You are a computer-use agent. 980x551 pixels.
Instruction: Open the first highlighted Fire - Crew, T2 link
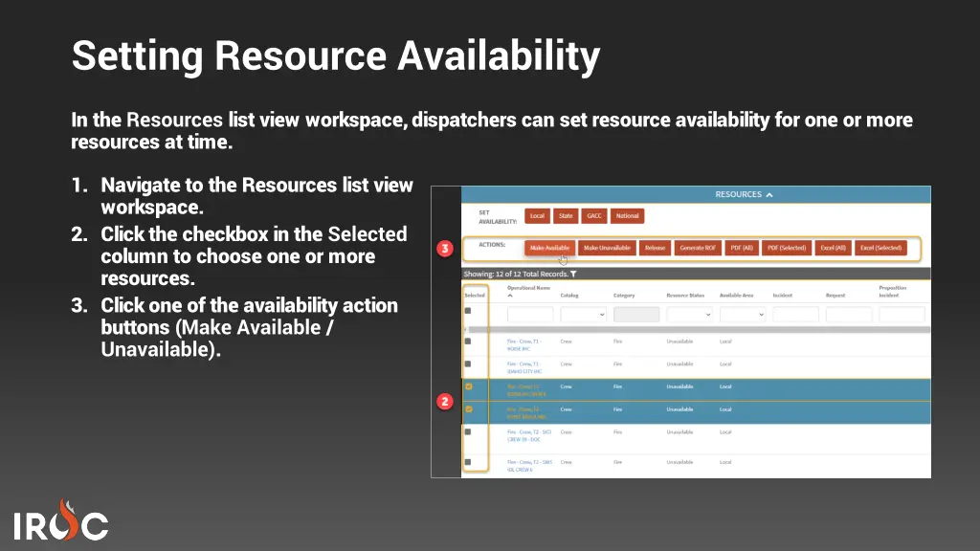526,390
